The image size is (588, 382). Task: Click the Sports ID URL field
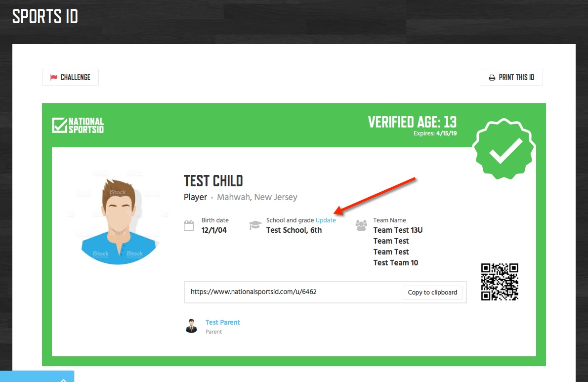coord(325,292)
